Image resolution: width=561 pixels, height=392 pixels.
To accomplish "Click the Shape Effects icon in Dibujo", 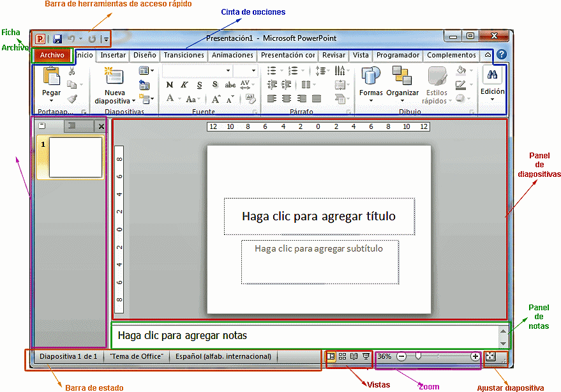I will 460,98.
